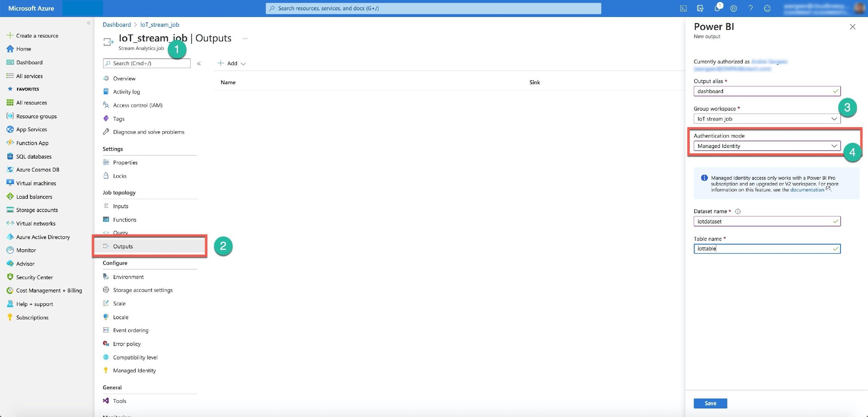Open All services

[x=24, y=76]
